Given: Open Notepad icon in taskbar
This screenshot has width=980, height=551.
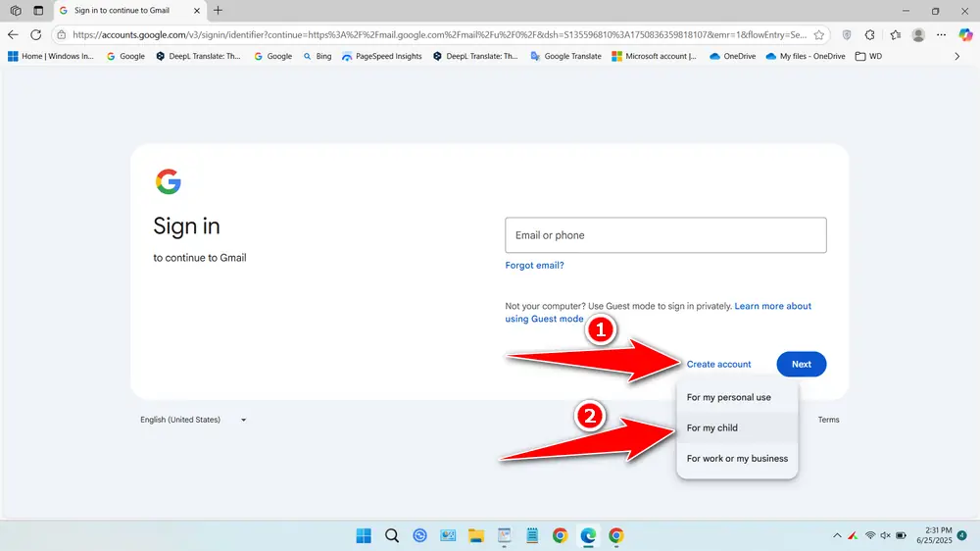Looking at the screenshot, I should tap(532, 536).
